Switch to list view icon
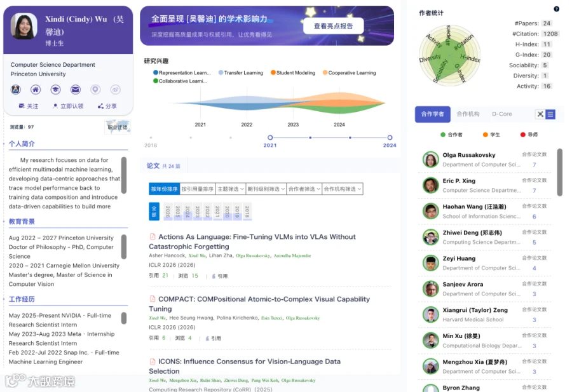Screen dimensions: 572x392 tap(550, 114)
